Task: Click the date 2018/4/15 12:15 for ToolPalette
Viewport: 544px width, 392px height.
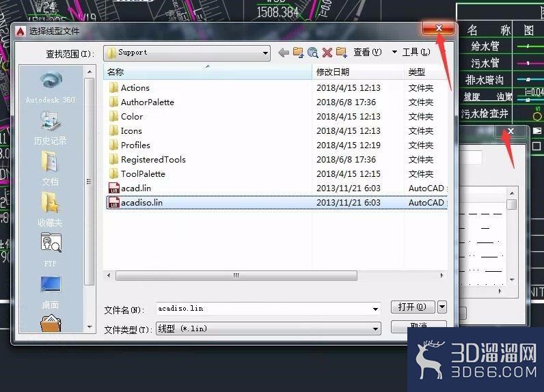Action: tap(349, 174)
